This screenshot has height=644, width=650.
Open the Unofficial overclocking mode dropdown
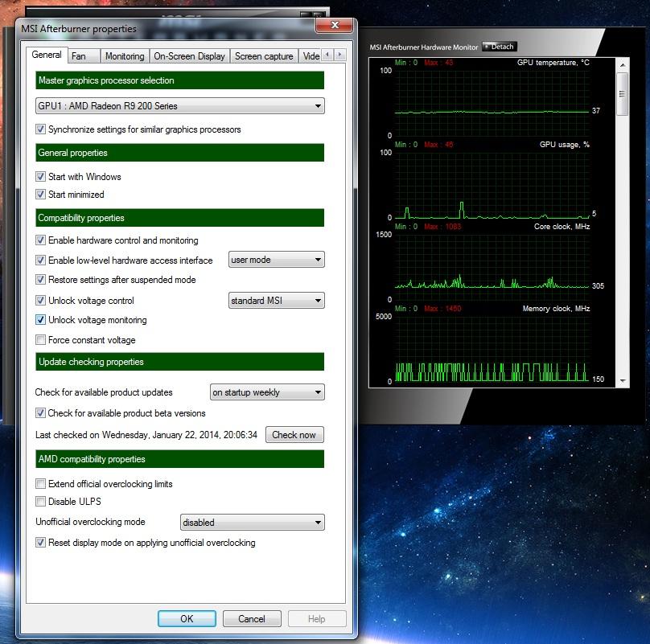[253, 522]
